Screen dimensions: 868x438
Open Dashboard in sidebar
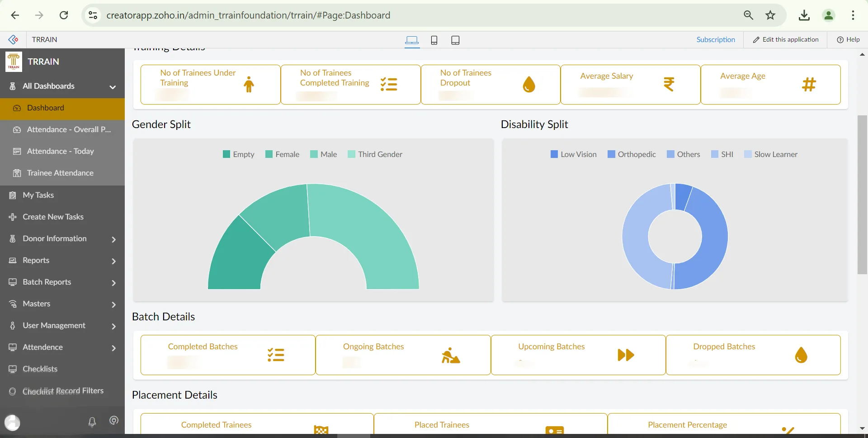62,108
